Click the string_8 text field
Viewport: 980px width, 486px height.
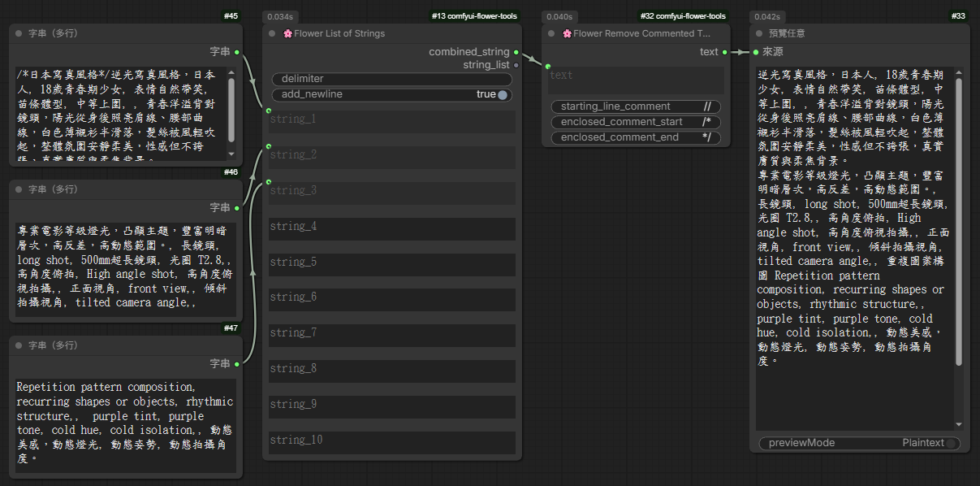392,371
